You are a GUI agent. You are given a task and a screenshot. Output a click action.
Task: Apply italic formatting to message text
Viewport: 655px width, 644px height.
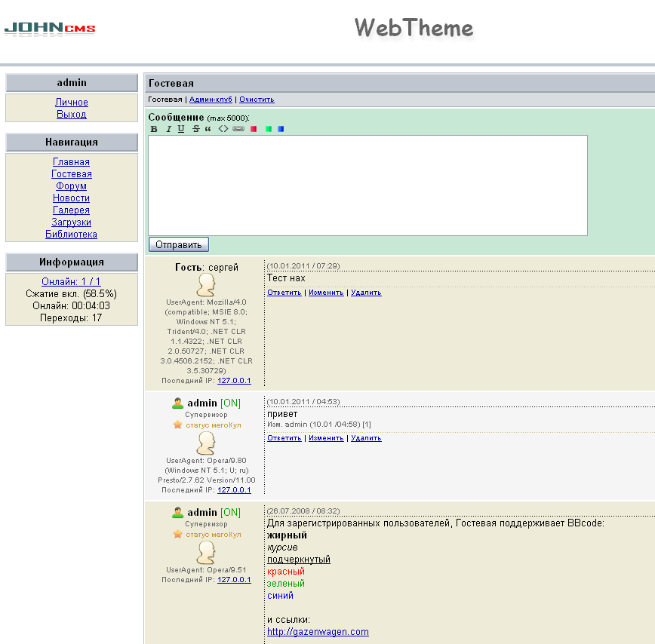[x=168, y=129]
